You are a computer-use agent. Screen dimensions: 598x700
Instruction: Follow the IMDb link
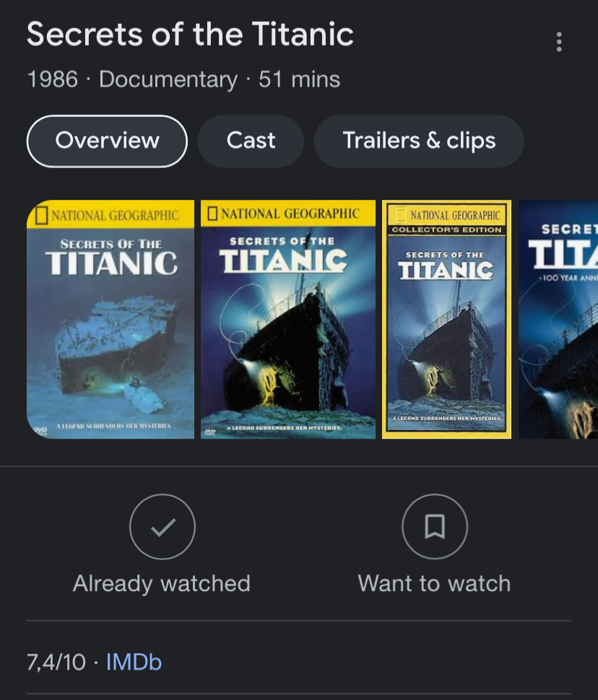(x=134, y=662)
